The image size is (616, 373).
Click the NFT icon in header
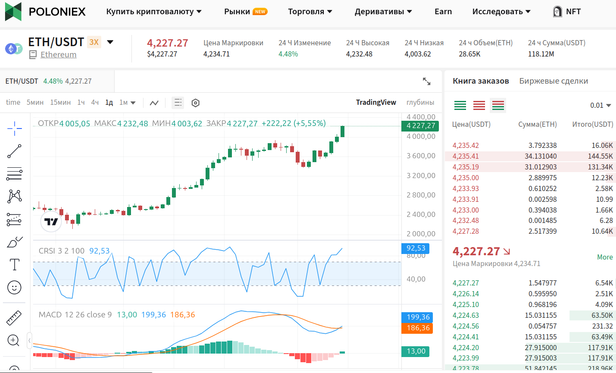557,12
